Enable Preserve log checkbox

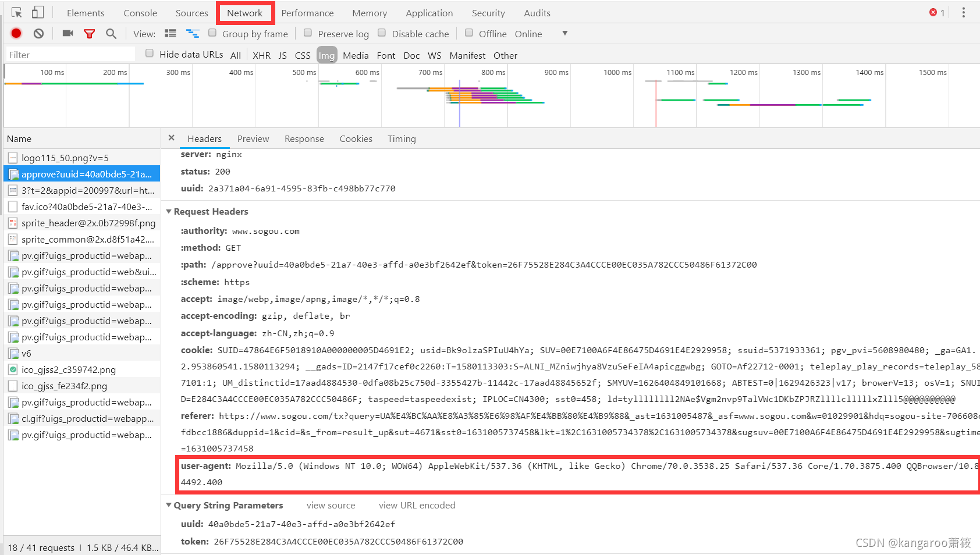308,33
